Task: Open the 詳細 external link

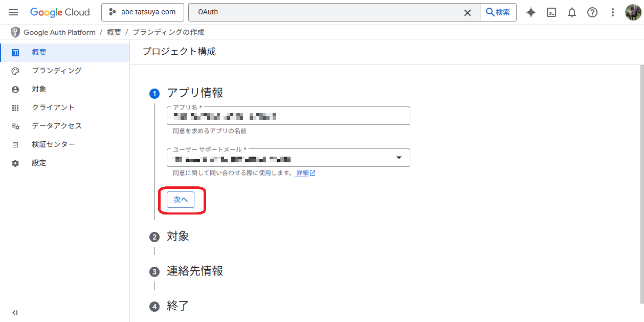Action: click(x=305, y=173)
